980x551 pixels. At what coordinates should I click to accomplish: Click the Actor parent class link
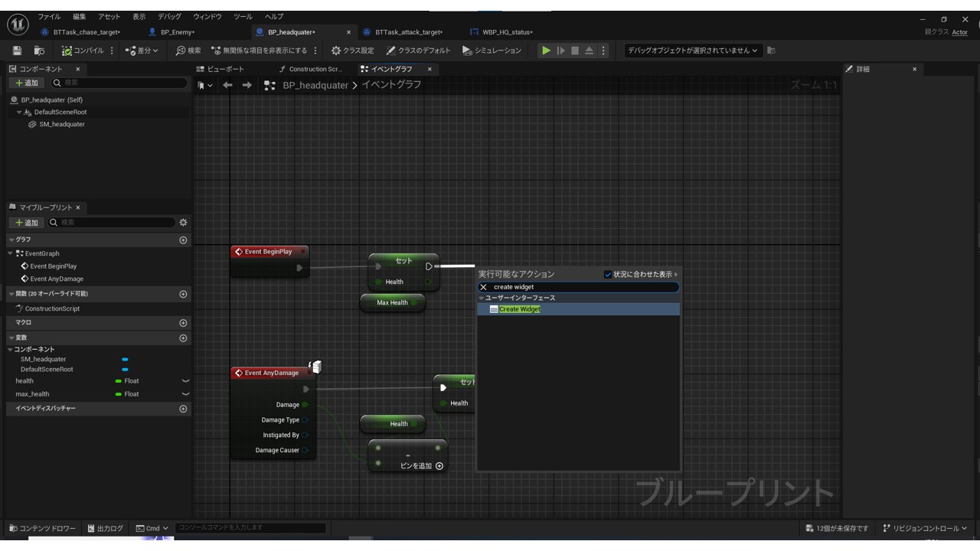tap(959, 31)
